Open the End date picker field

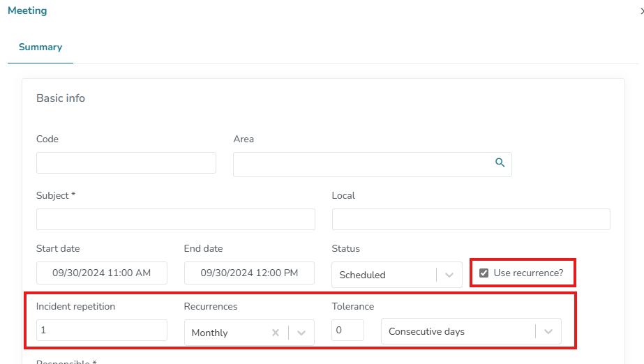click(x=249, y=273)
